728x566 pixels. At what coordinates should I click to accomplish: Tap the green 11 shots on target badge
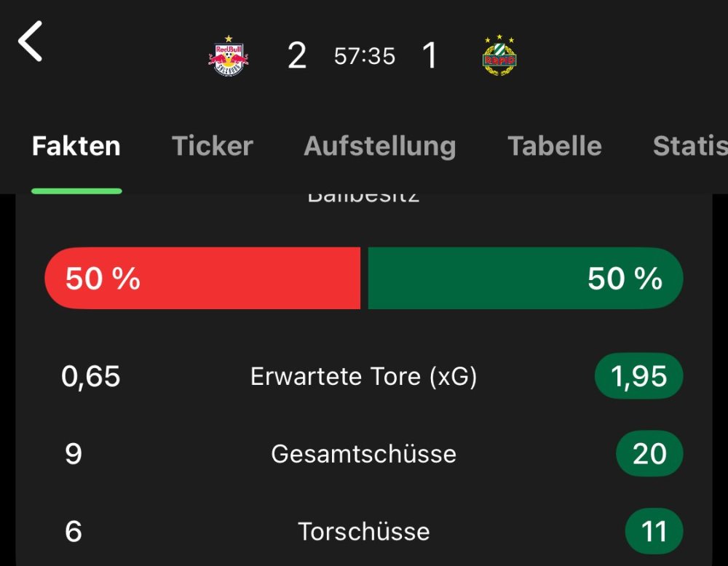[x=653, y=531]
